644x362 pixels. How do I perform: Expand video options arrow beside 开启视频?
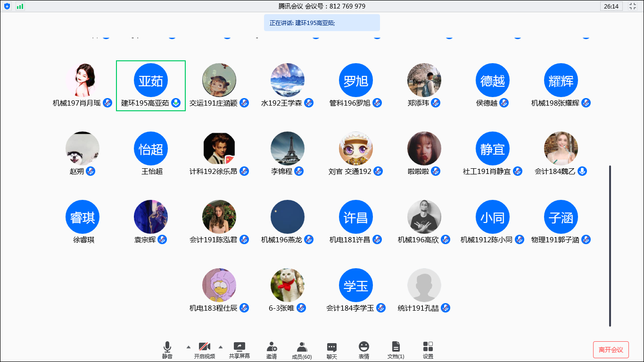click(220, 346)
